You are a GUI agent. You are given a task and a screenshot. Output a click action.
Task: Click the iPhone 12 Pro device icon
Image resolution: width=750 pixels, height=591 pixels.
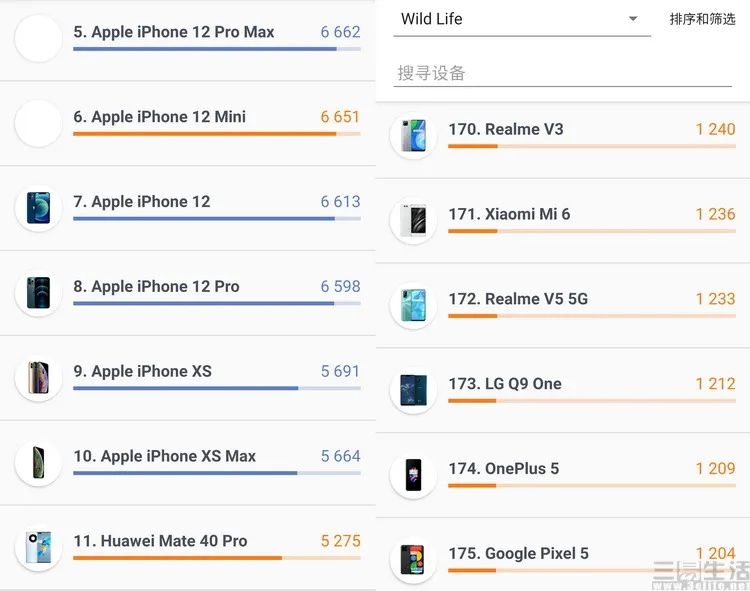[x=39, y=293]
